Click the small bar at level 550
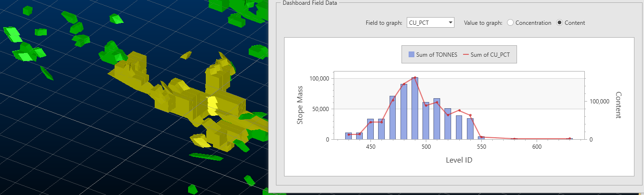 [481, 138]
